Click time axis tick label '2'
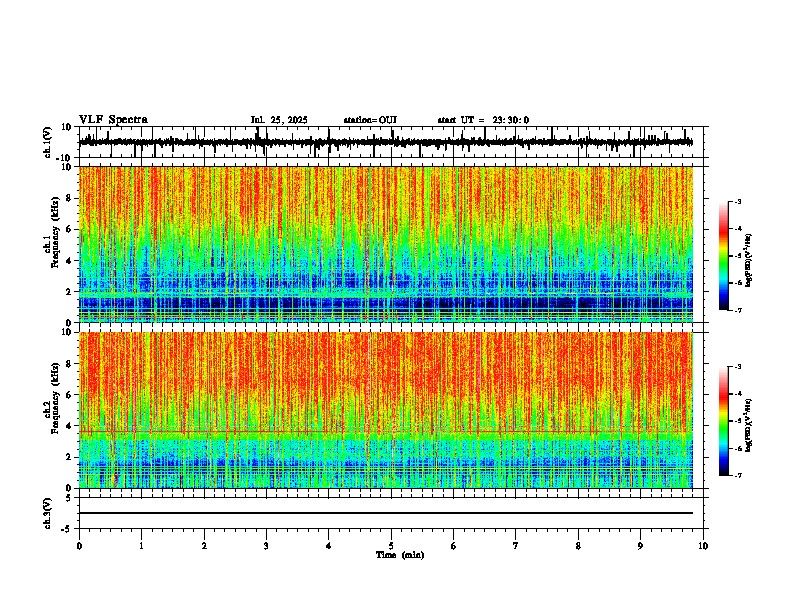792x612 pixels. tap(204, 546)
